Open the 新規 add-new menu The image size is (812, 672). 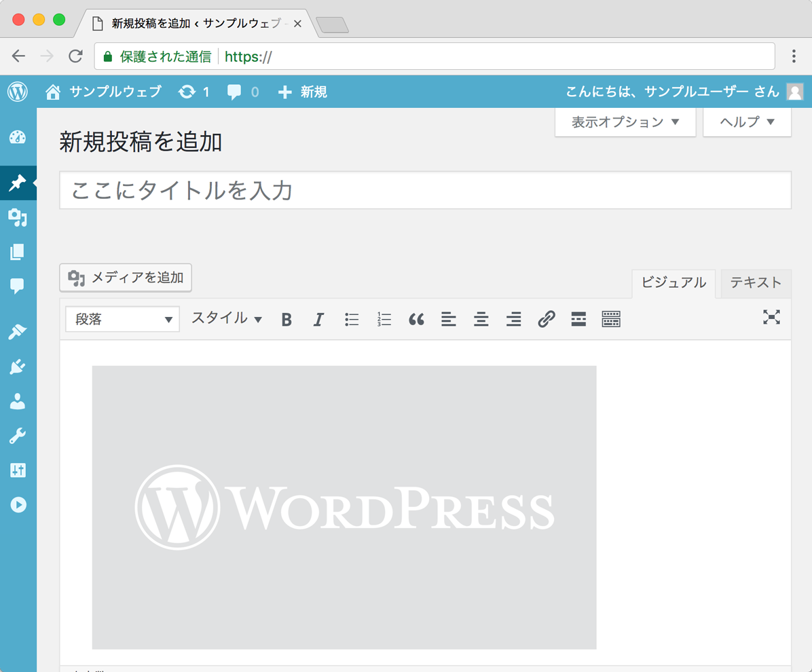tap(302, 92)
